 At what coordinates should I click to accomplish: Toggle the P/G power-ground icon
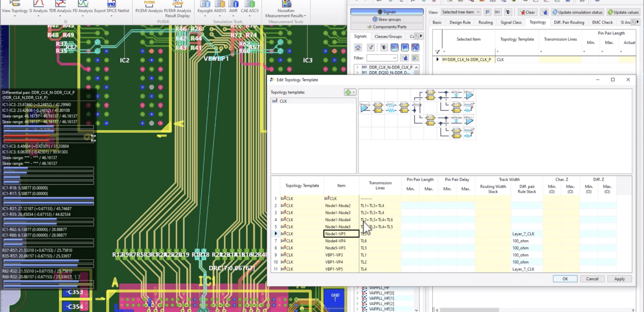[415, 47]
